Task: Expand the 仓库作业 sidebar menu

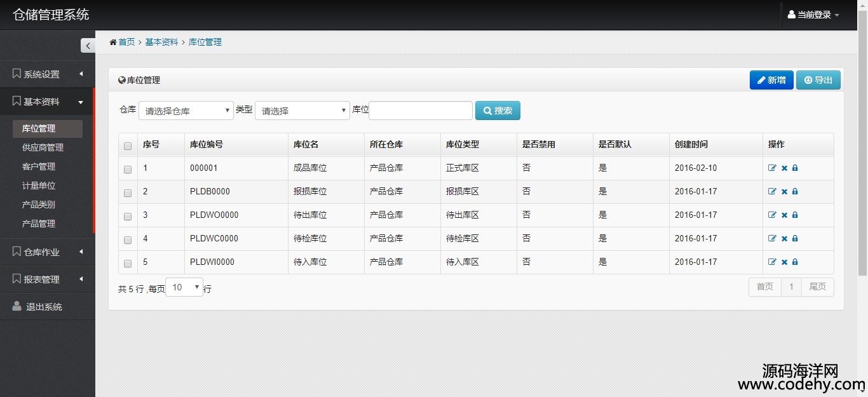Action: [47, 252]
